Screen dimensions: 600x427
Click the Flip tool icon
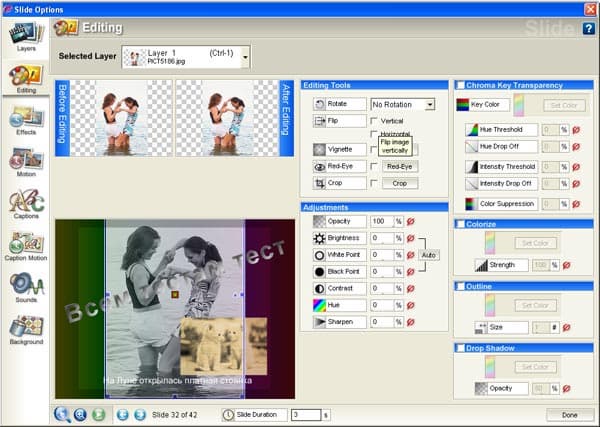pos(319,121)
